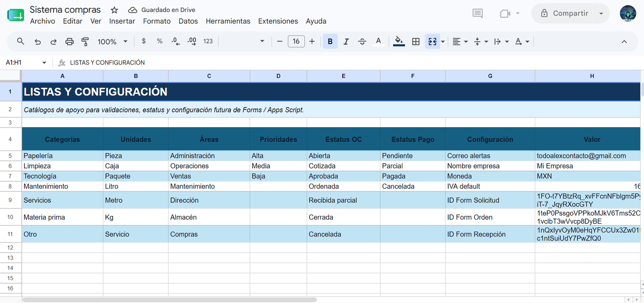Open the Editar menu

[x=72, y=21]
